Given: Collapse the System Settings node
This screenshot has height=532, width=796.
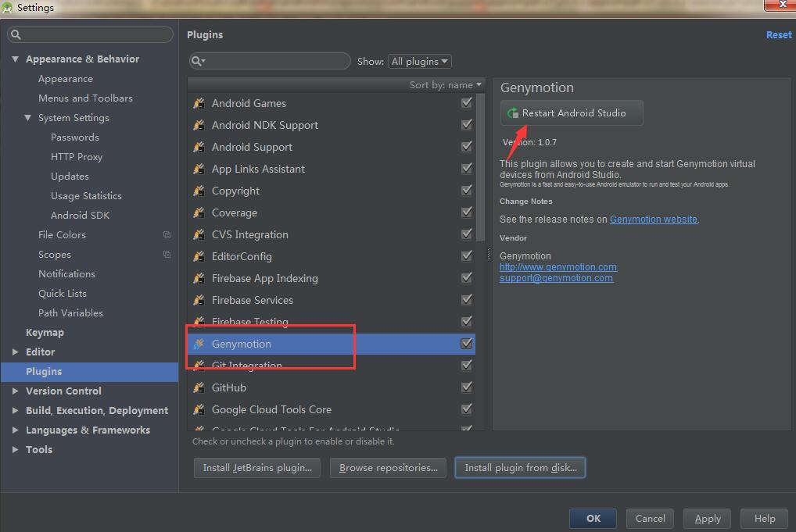Looking at the screenshot, I should point(27,118).
